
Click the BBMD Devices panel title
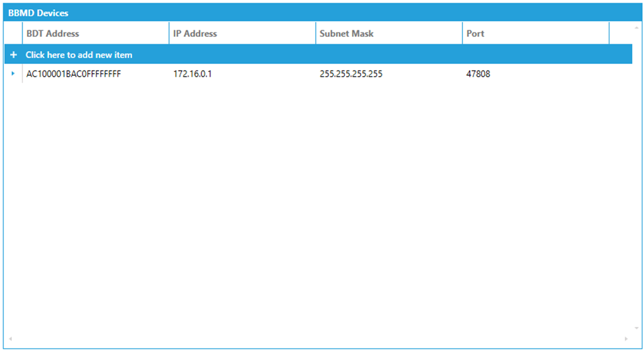pyautogui.click(x=38, y=13)
